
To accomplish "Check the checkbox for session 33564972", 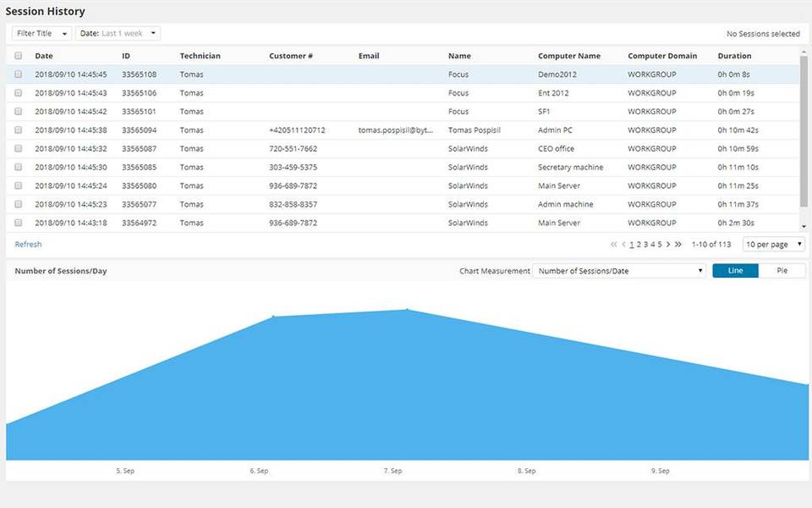I will [18, 222].
